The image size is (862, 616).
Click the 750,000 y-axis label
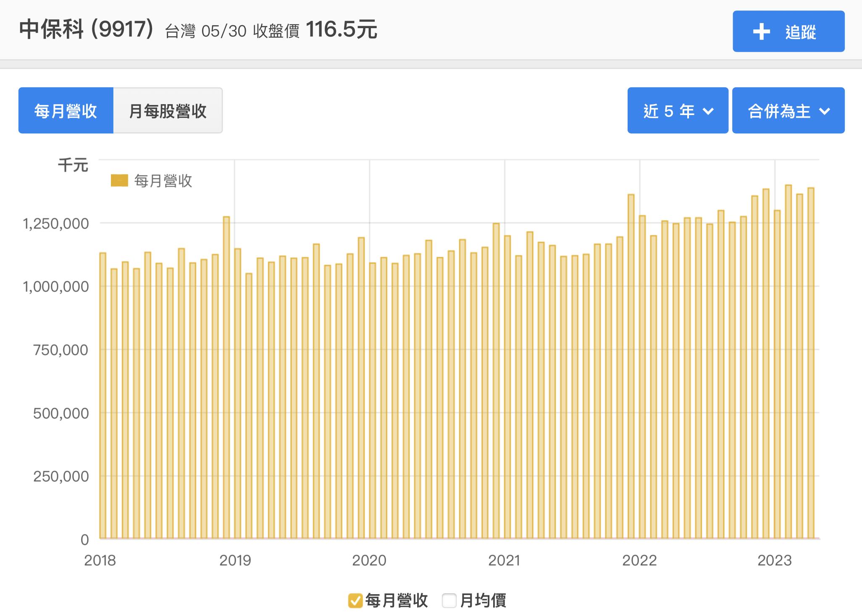click(61, 350)
